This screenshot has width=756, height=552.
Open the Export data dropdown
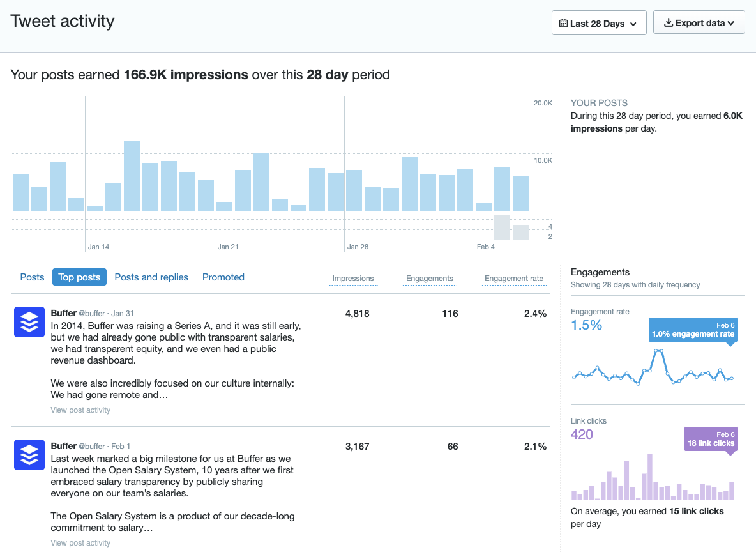pos(699,22)
